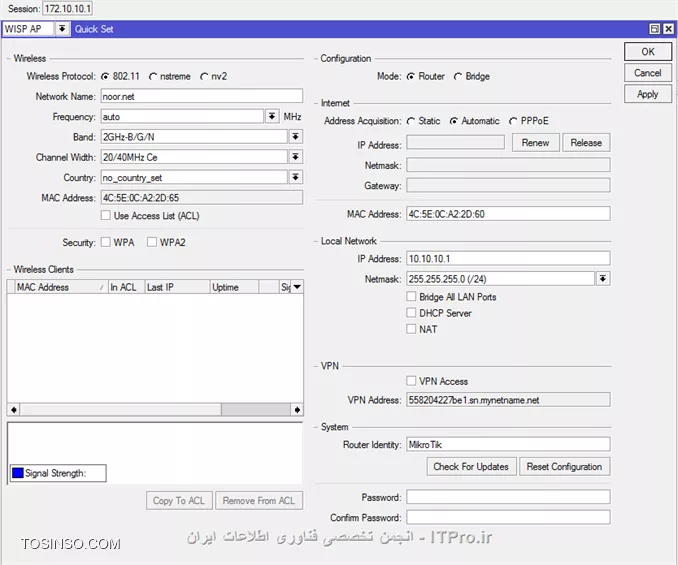Click the Release button
Image resolution: width=678 pixels, height=565 pixels.
[x=586, y=143]
